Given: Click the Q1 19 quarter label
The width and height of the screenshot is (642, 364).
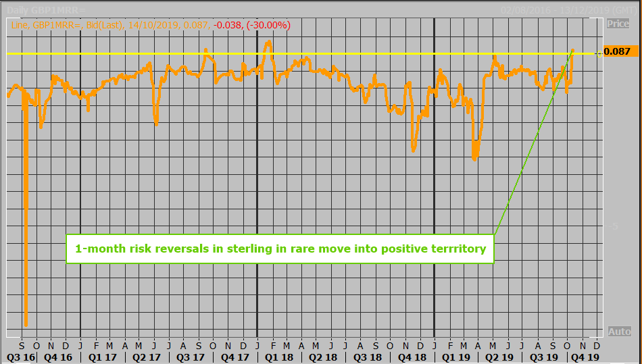Looking at the screenshot, I should (455, 357).
